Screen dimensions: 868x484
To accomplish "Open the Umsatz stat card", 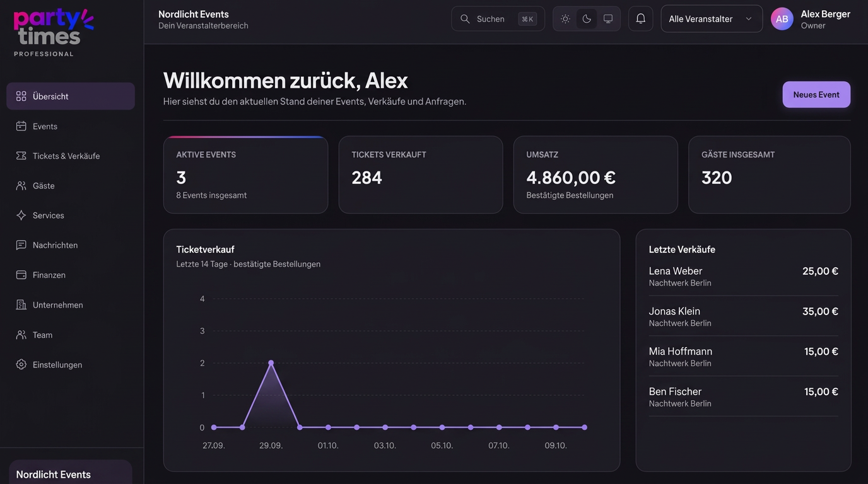I will (595, 175).
